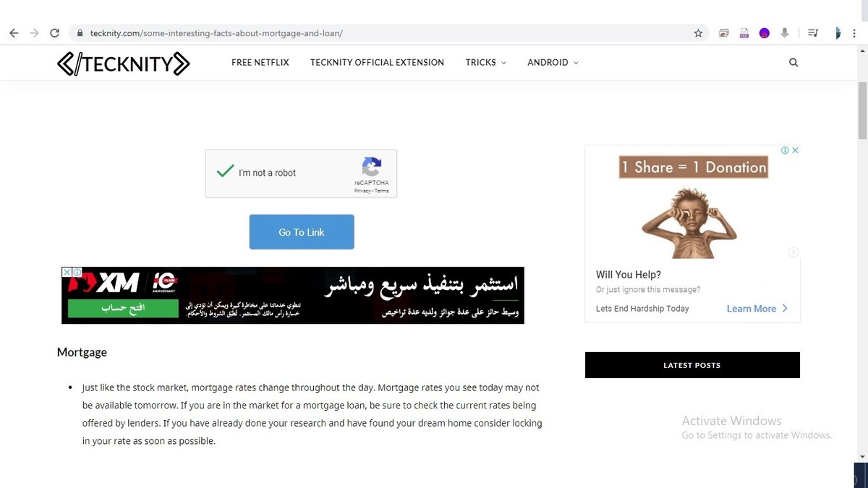The height and width of the screenshot is (488, 868).
Task: Expand the TRICKS dropdown menu
Action: (485, 63)
